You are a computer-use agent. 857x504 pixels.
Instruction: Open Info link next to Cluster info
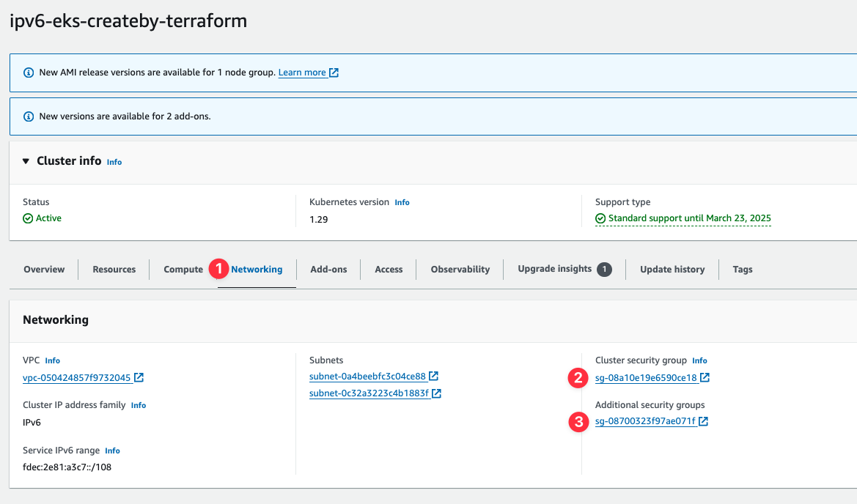point(114,162)
